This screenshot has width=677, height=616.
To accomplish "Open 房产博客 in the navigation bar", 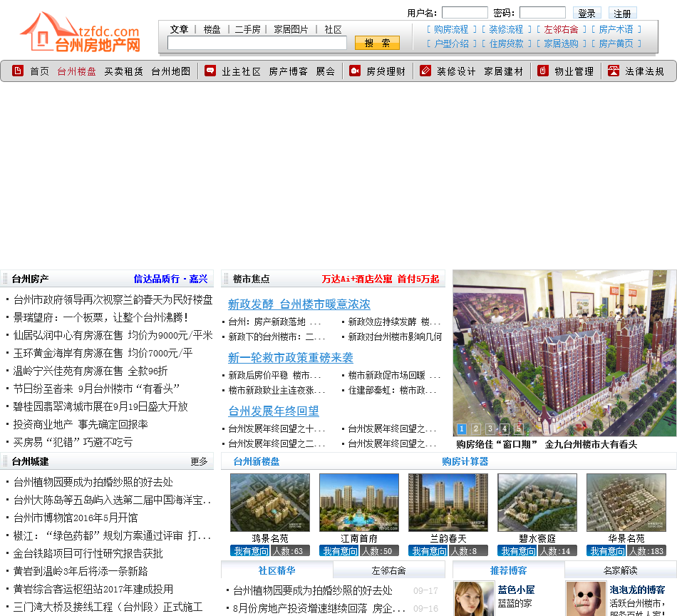I will (x=288, y=71).
